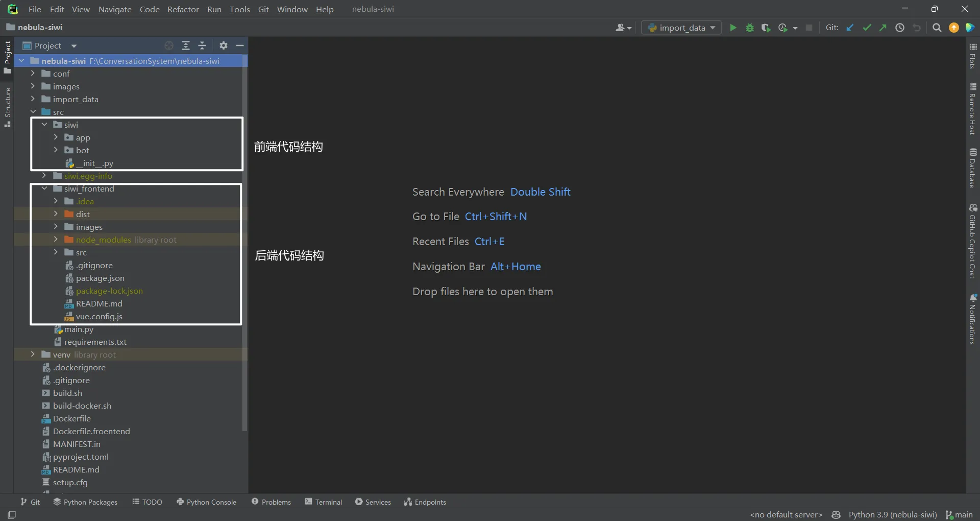Open the Python Console tab
This screenshot has width=980, height=521.
tap(206, 502)
